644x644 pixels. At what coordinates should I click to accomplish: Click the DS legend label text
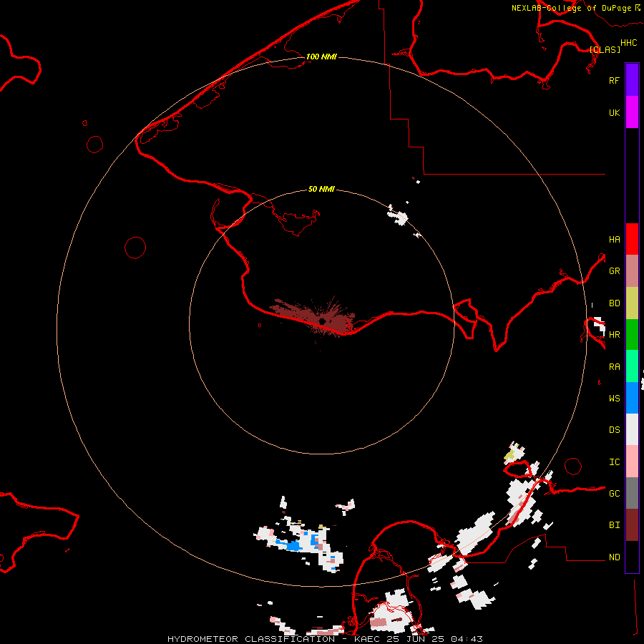[614, 429]
